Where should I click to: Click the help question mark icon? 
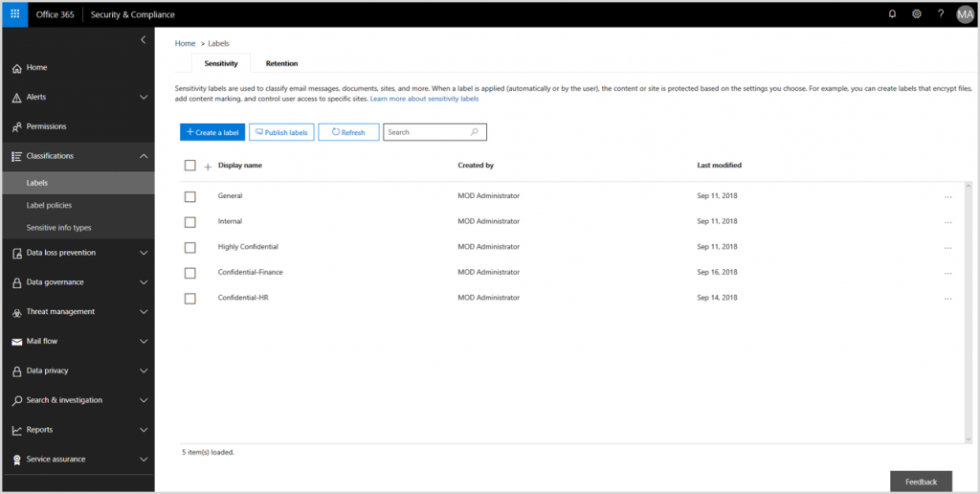941,14
